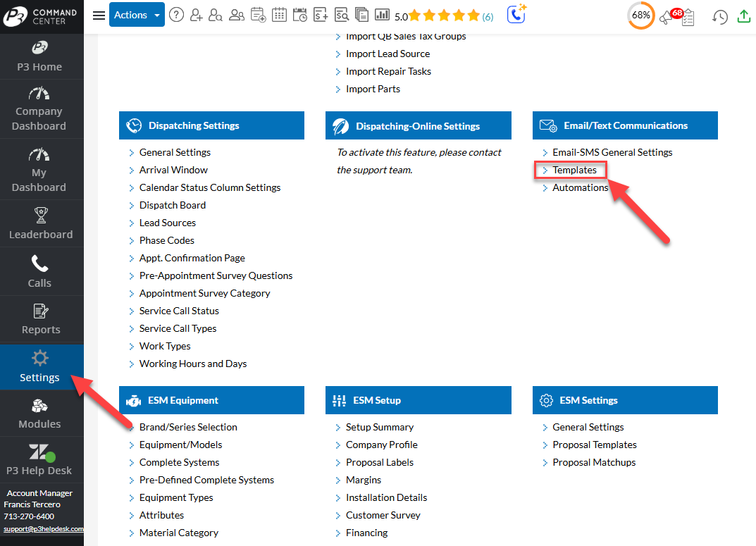This screenshot has width=756, height=546.
Task: Click the add invoice dollar icon
Action: (x=321, y=15)
